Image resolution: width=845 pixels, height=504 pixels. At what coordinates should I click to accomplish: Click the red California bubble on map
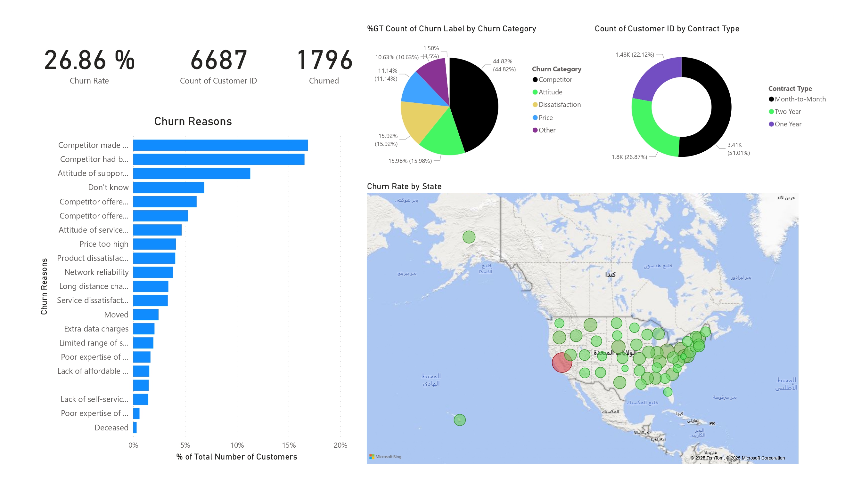[x=562, y=362]
